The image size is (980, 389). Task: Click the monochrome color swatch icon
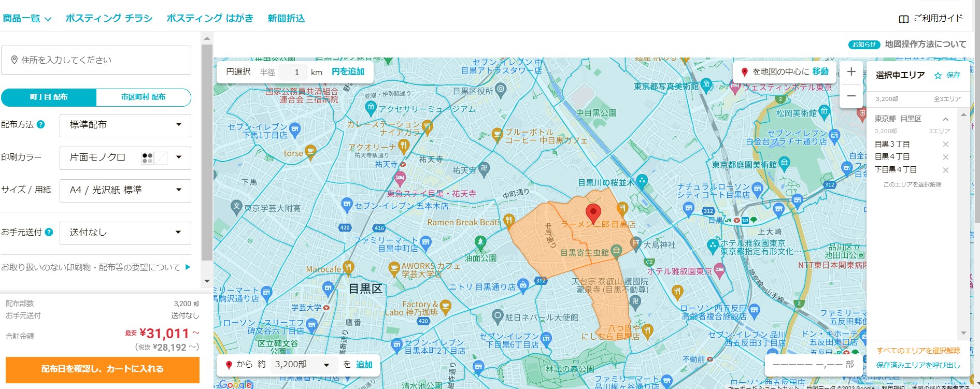click(148, 158)
